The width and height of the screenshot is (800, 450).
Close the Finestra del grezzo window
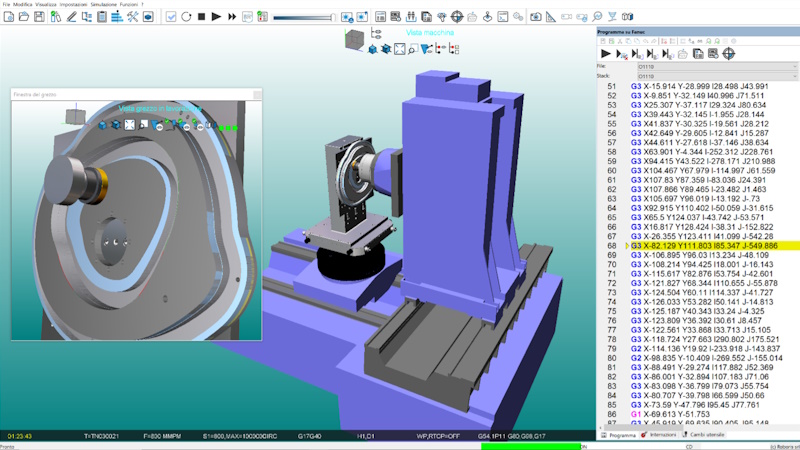(255, 93)
